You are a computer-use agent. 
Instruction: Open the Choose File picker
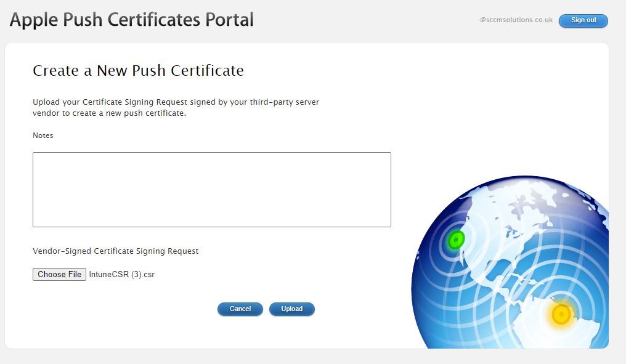(x=59, y=275)
